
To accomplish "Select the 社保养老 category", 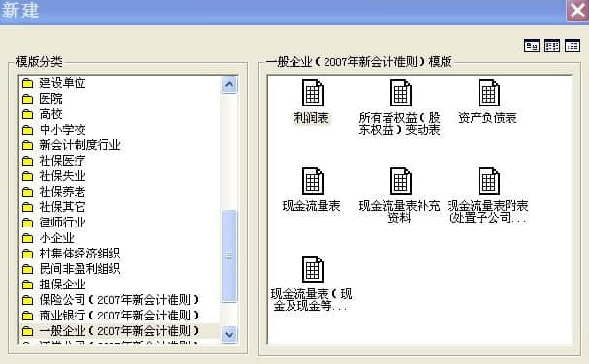I will coord(62,192).
